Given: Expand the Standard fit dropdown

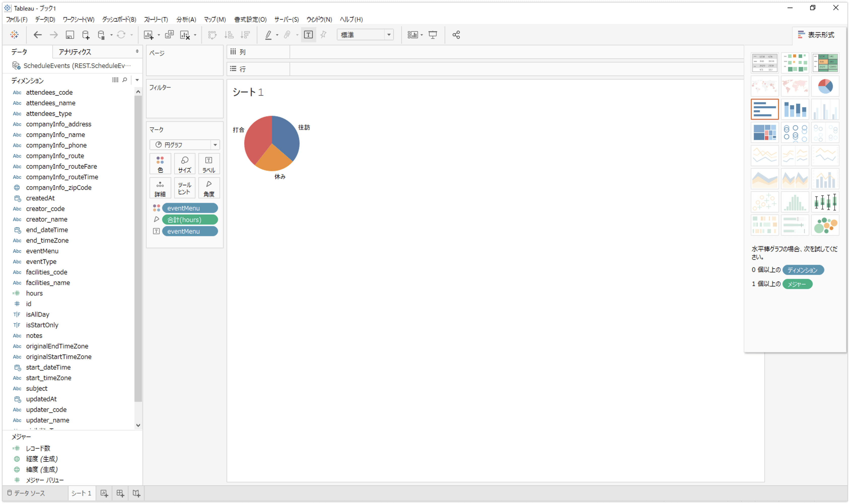Looking at the screenshot, I should 388,35.
